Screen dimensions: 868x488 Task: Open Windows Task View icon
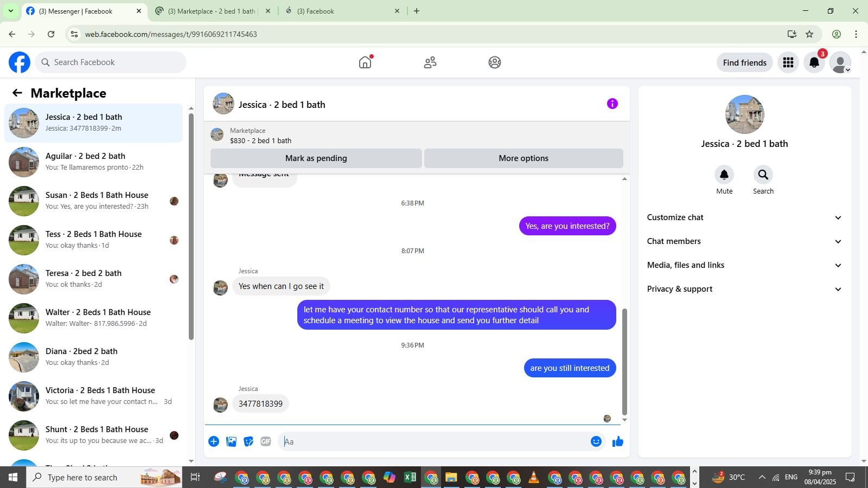[x=195, y=477]
